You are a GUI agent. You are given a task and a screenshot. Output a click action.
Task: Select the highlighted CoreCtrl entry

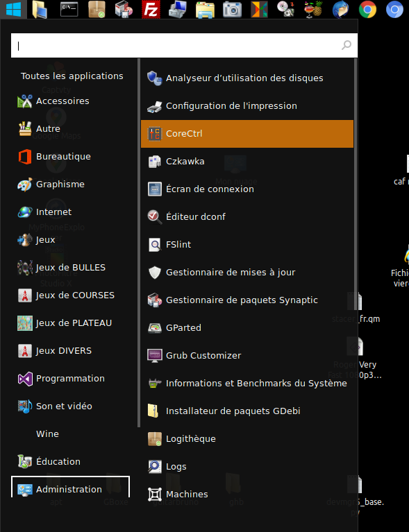pyautogui.click(x=247, y=134)
